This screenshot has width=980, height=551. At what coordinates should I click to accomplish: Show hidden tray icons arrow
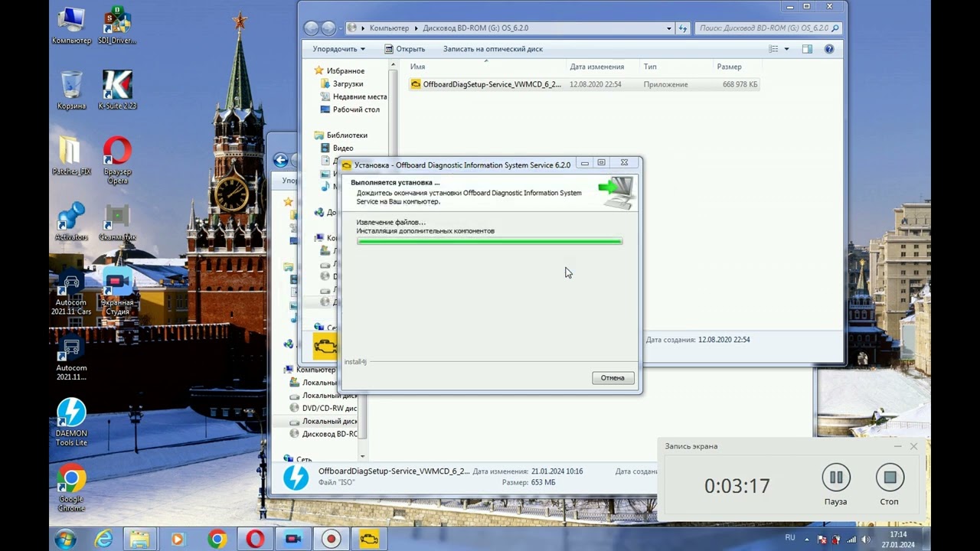(x=806, y=540)
